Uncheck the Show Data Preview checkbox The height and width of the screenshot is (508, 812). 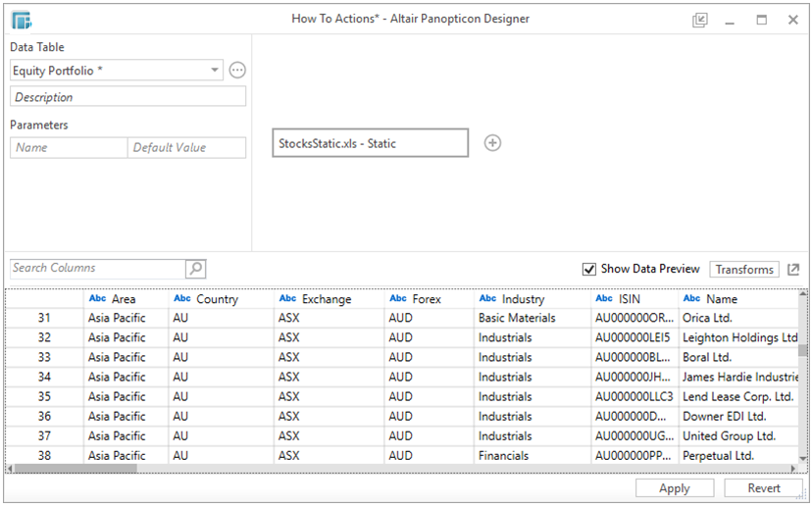coord(589,270)
